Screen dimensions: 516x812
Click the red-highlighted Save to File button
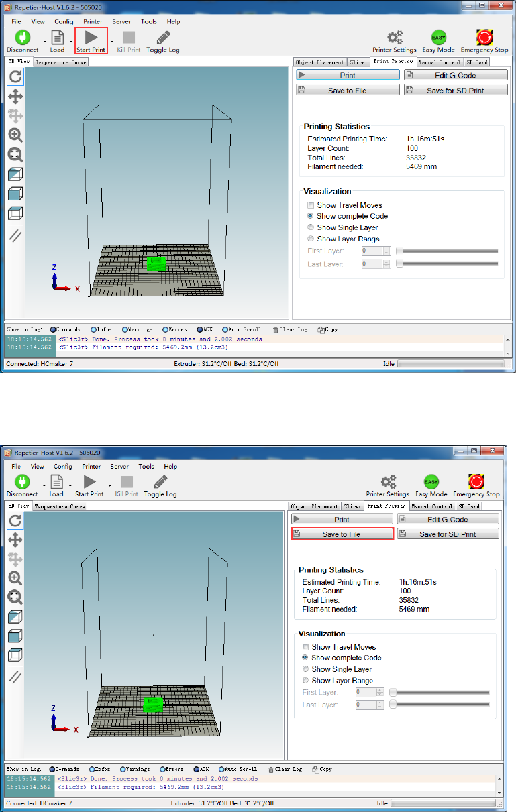pos(342,534)
